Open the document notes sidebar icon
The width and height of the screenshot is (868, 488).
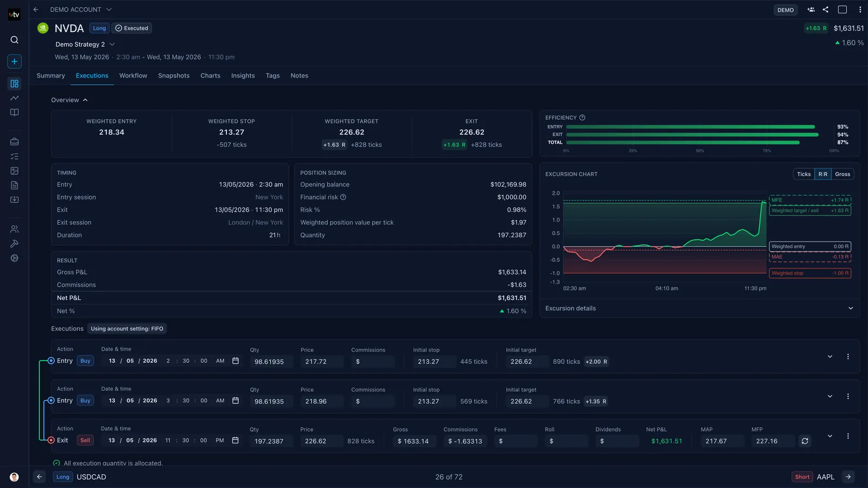[x=15, y=185]
